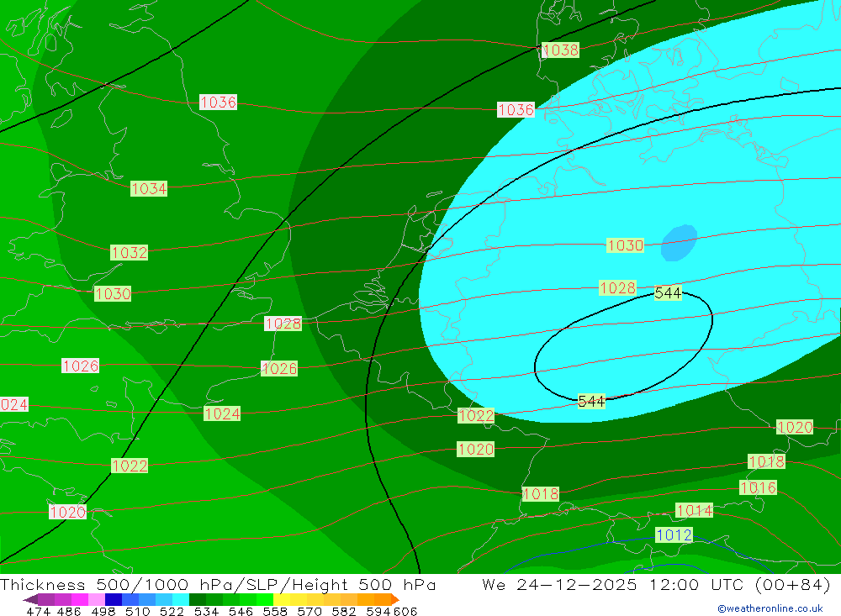The width and height of the screenshot is (841, 616).
Task: Click the dark blue legend swatch
Action: click(114, 599)
